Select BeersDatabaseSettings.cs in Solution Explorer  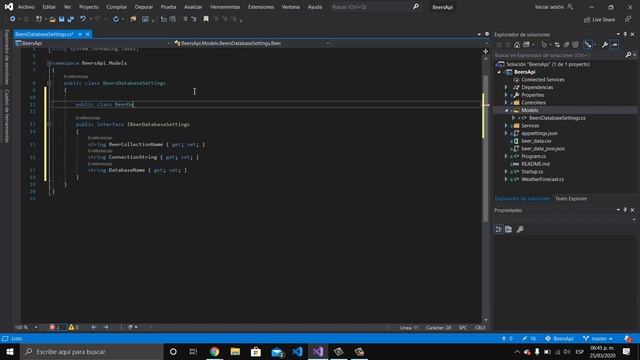click(557, 118)
